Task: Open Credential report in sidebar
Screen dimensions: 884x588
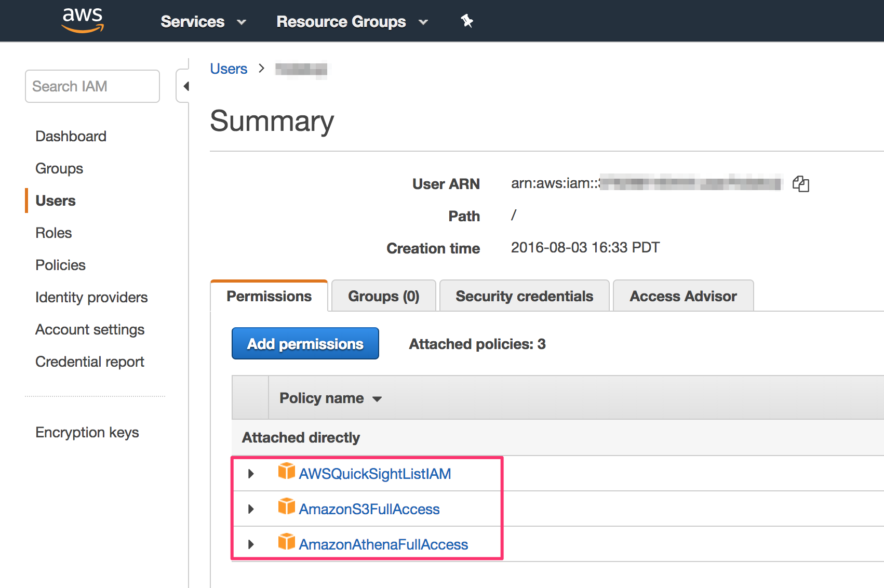Action: point(90,362)
